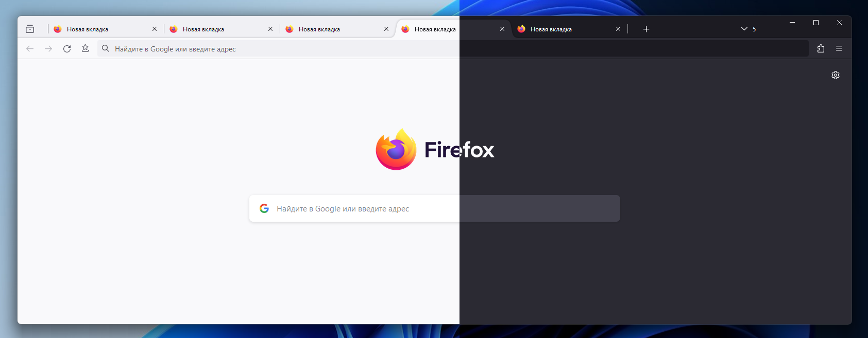Image resolution: width=868 pixels, height=338 pixels.
Task: Maximize the Firefox window
Action: tap(816, 23)
